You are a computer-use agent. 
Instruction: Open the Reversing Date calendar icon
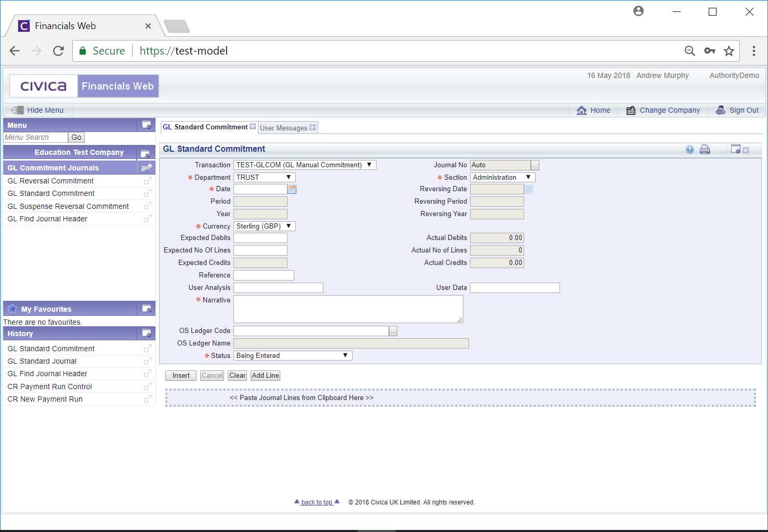529,189
